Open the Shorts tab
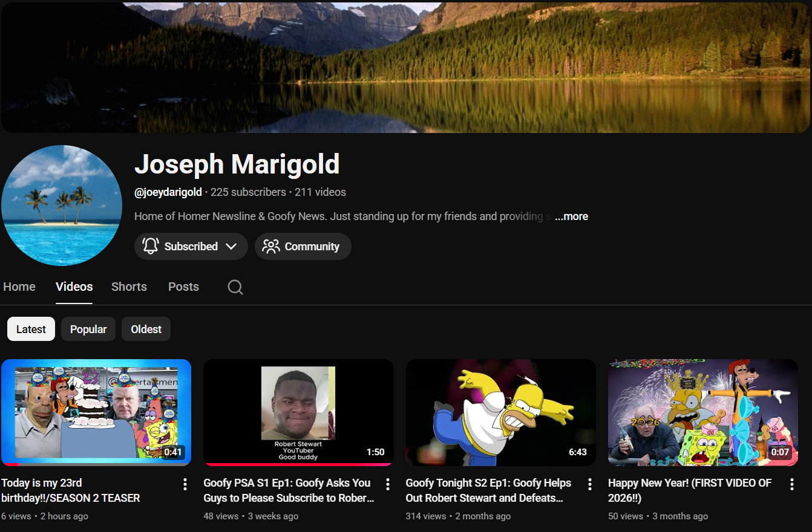This screenshot has height=532, width=812. click(x=129, y=287)
